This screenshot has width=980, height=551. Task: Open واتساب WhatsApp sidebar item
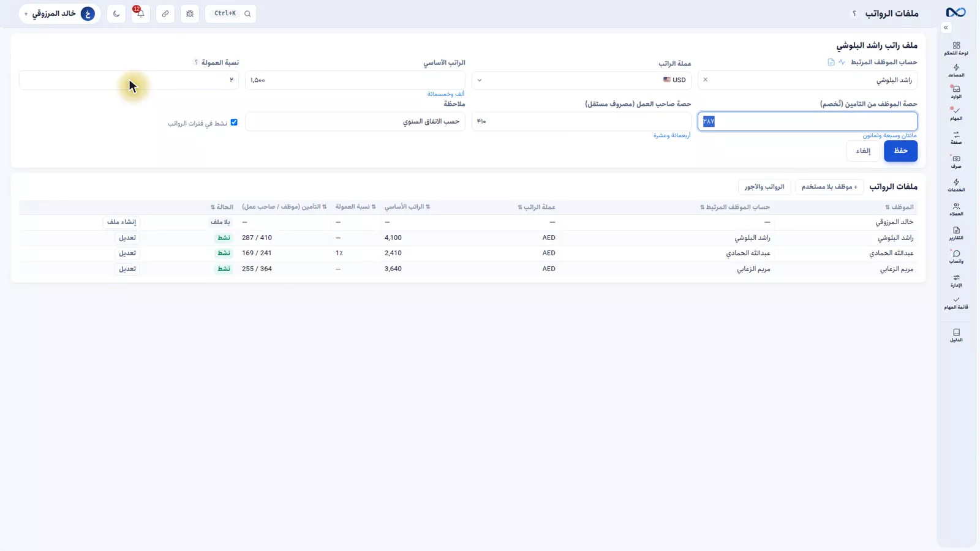pos(956,257)
